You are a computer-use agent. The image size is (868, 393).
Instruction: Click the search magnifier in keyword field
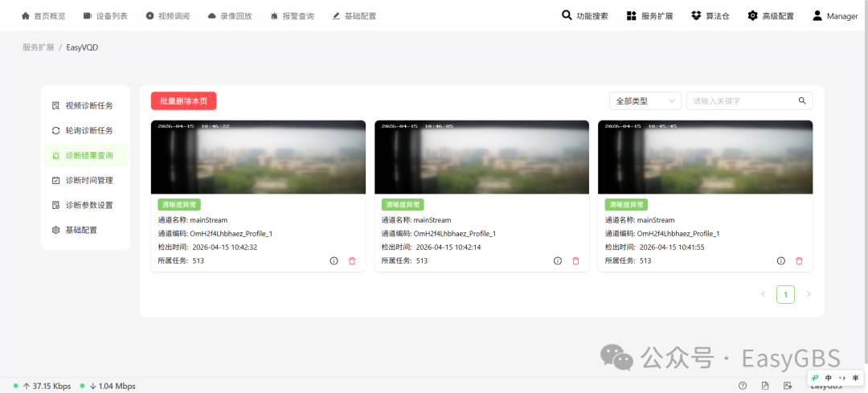pos(802,100)
